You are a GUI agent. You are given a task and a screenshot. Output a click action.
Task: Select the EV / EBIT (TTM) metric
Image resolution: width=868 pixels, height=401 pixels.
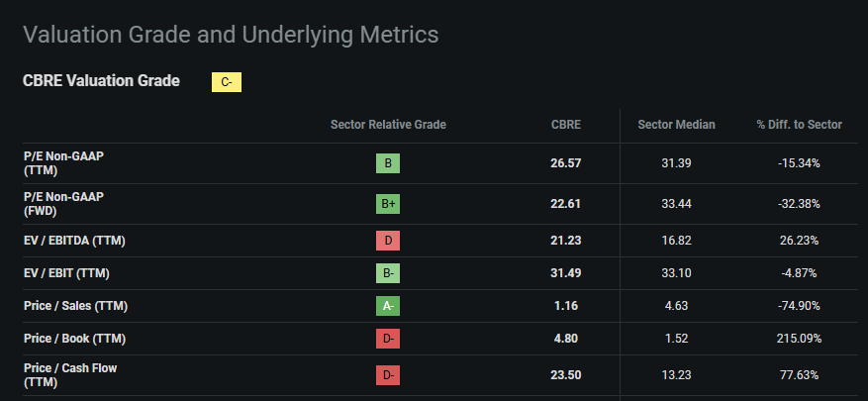[67, 273]
